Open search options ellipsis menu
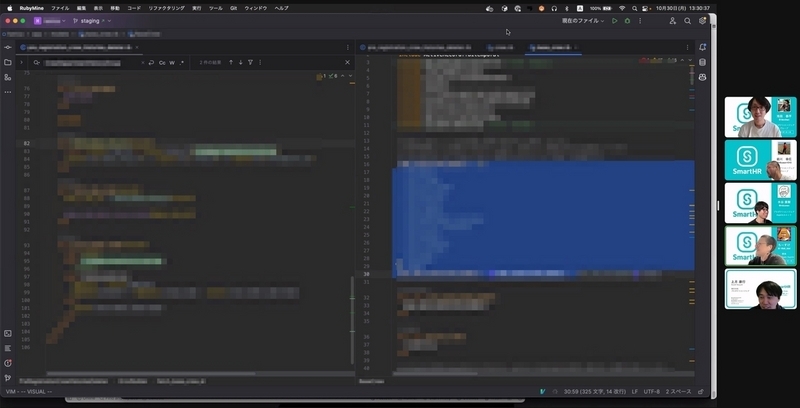800x408 pixels. (260, 62)
